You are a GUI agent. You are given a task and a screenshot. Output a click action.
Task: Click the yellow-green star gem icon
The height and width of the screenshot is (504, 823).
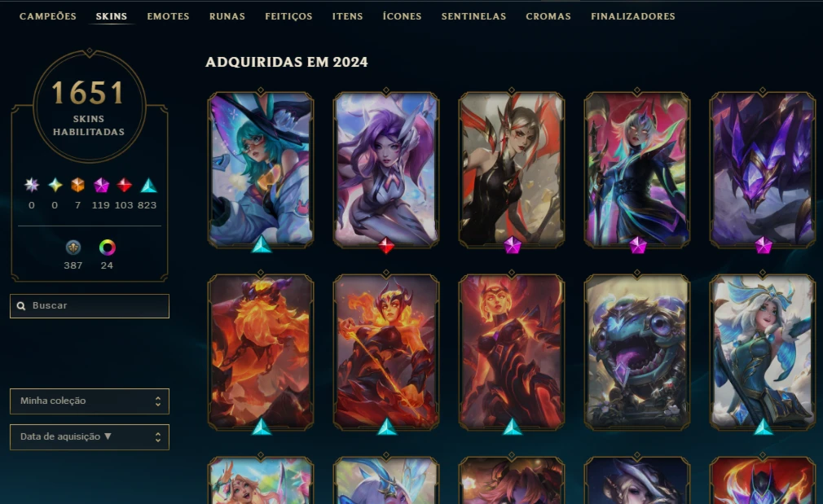55,185
